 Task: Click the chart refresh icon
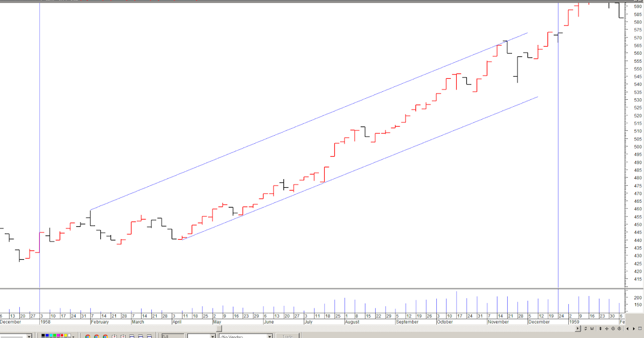586,328
